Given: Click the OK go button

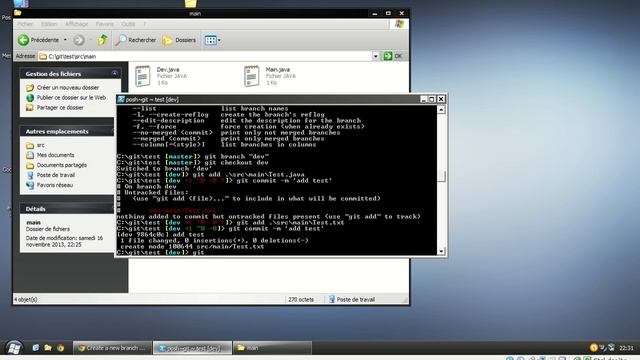Looking at the screenshot, I should click(x=393, y=56).
